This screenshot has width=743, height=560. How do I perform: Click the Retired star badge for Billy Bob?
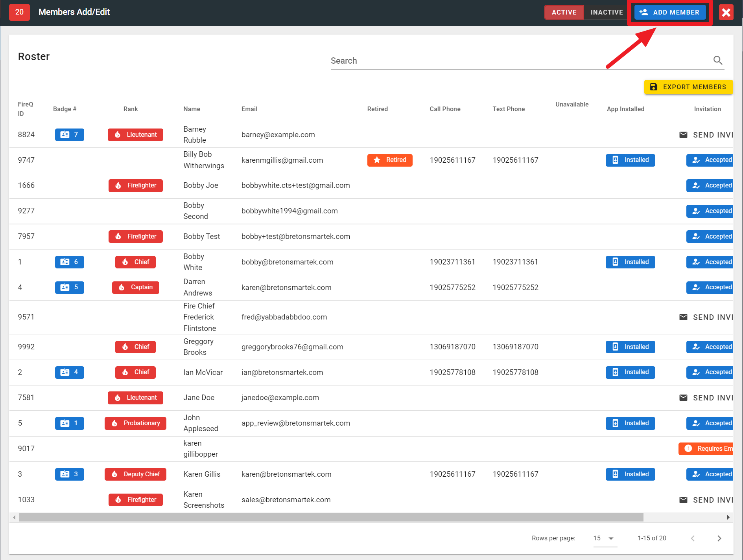[x=389, y=160]
